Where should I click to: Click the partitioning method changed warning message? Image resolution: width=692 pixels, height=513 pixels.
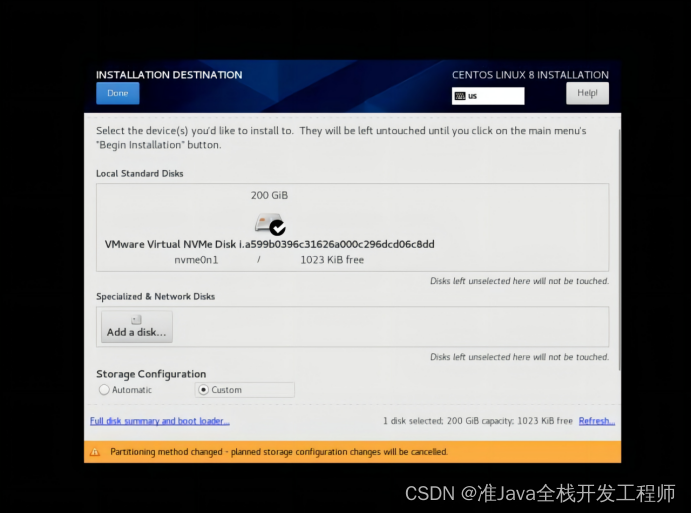coord(279,452)
